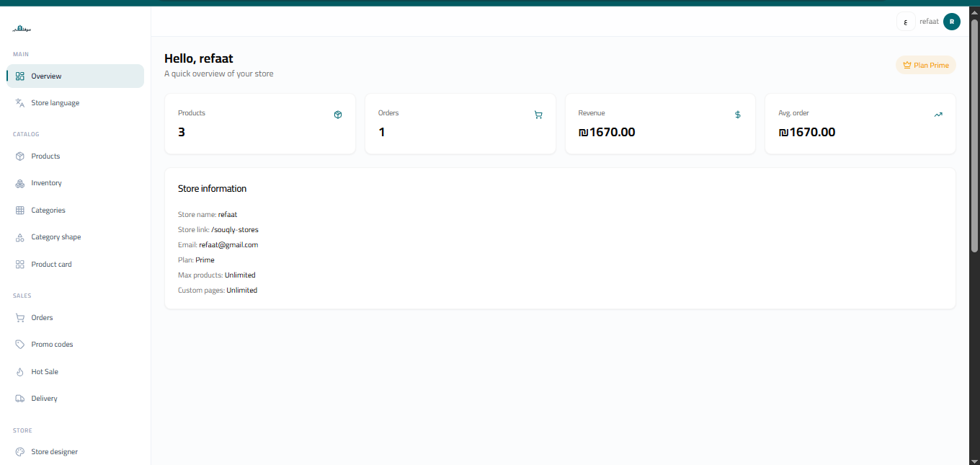
Task: Click the Hello, refaat heading
Action: (x=199, y=58)
